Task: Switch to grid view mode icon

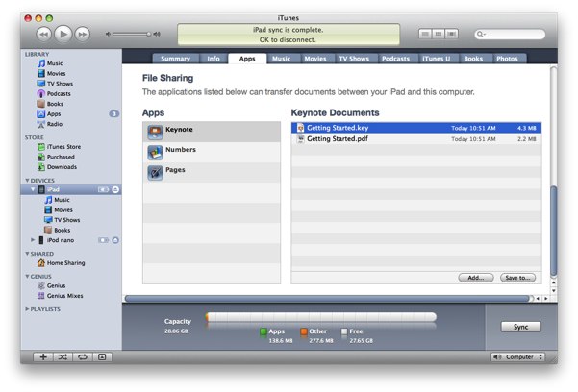Action: [x=439, y=34]
